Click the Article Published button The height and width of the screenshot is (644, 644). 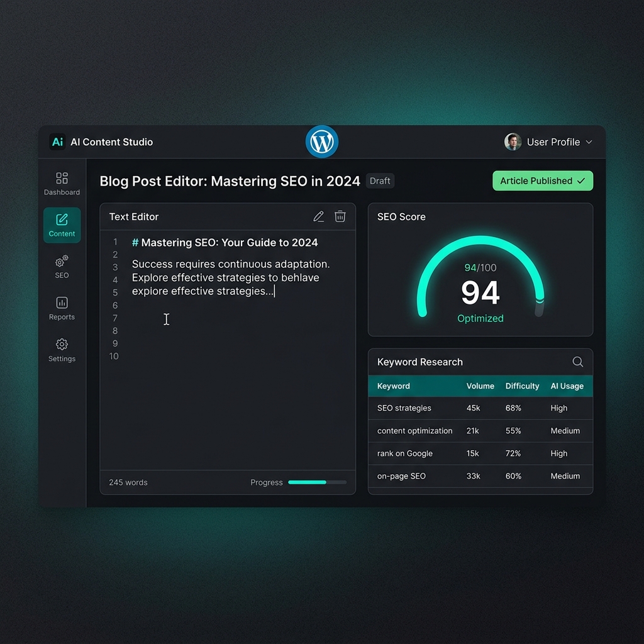(543, 180)
